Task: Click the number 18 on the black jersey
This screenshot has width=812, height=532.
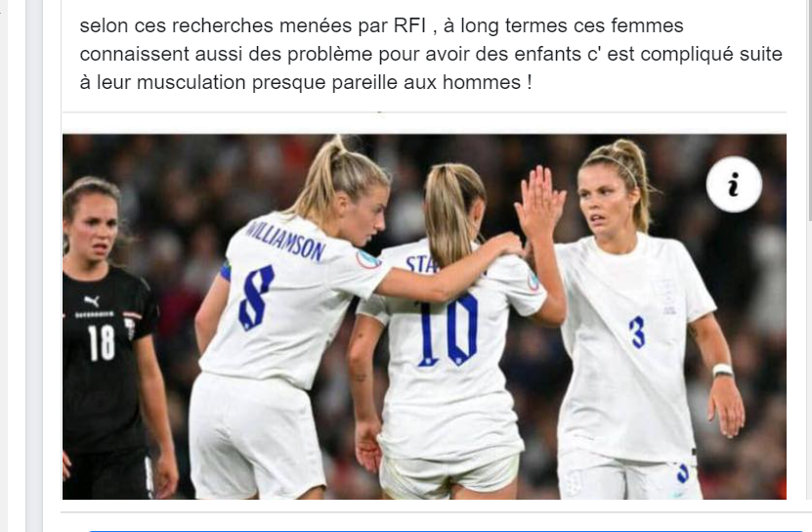Action: pyautogui.click(x=101, y=342)
